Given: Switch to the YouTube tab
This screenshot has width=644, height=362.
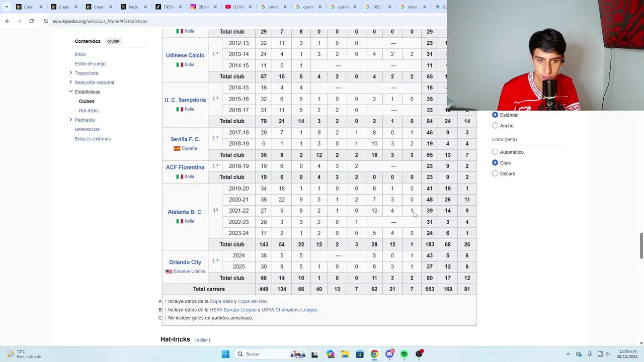Looking at the screenshot, I should (238, 7).
